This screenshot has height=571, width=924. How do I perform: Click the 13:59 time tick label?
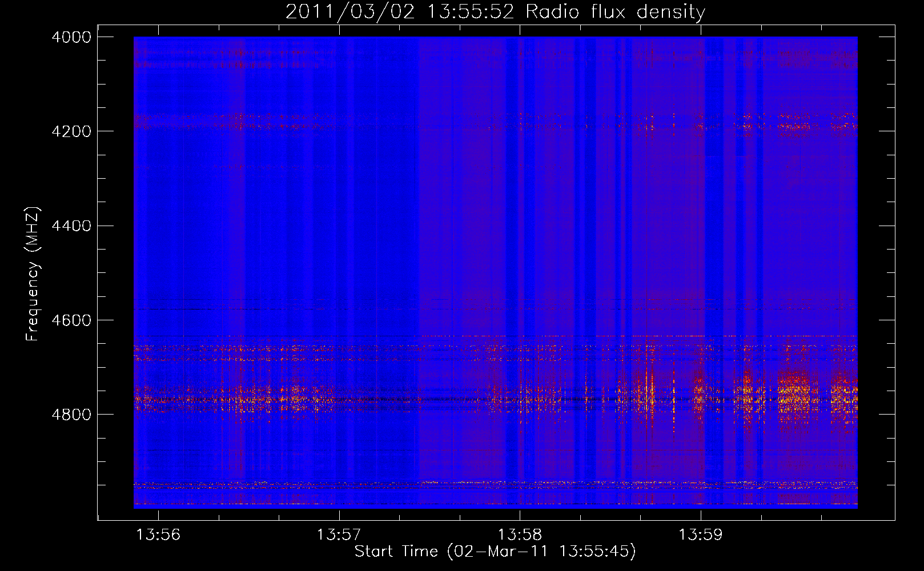click(x=701, y=535)
